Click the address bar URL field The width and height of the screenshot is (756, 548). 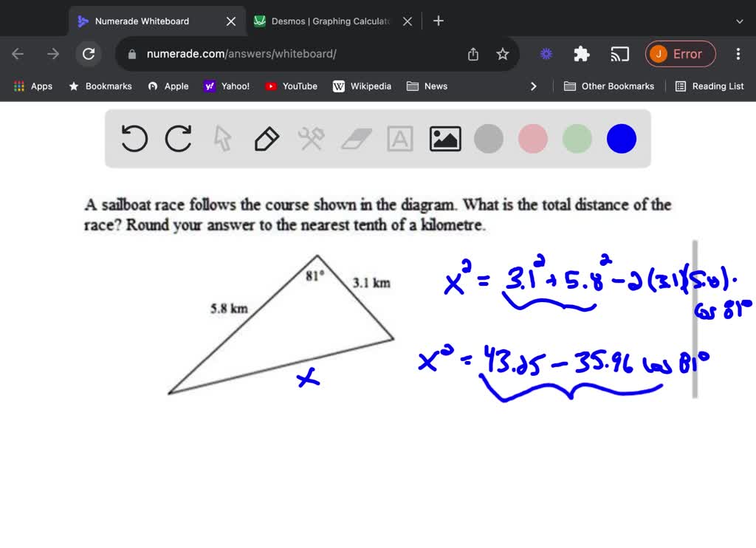click(295, 53)
